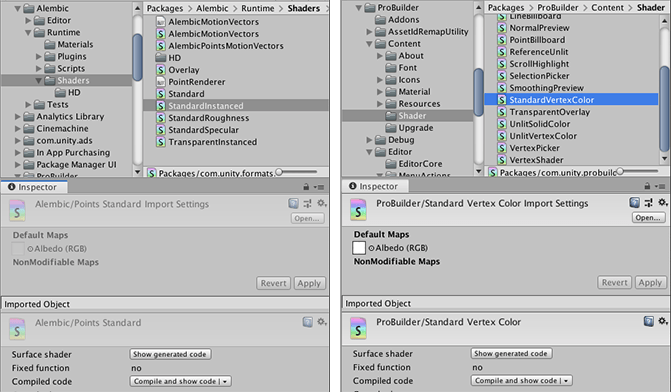The height and width of the screenshot is (392, 671).
Task: Select the StandardSpecular shader icon
Action: tap(160, 130)
